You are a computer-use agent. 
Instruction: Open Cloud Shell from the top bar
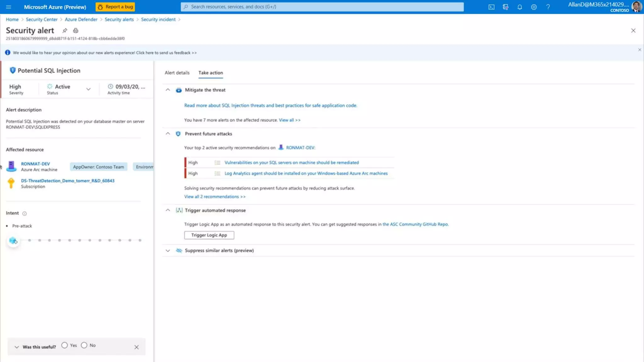tap(491, 7)
